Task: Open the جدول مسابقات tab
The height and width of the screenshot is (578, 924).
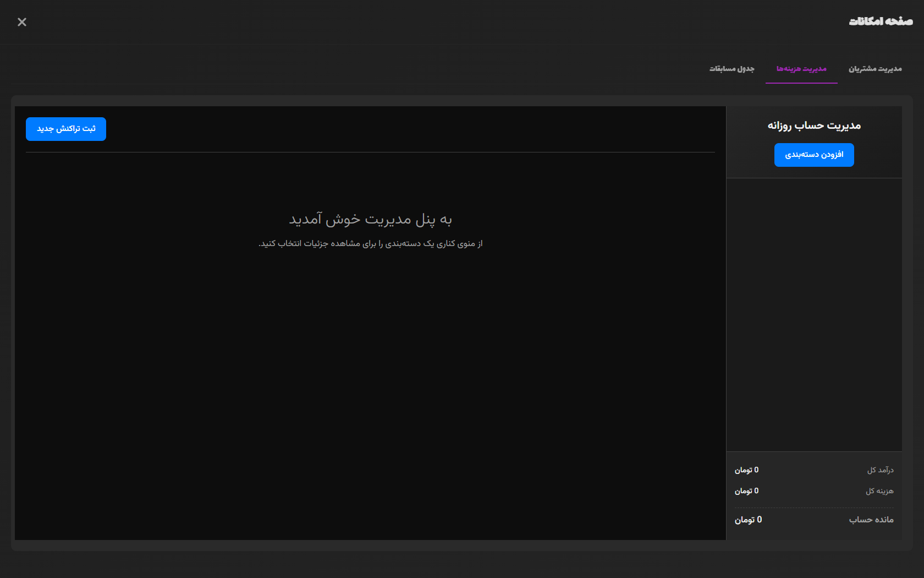Action: 732,69
